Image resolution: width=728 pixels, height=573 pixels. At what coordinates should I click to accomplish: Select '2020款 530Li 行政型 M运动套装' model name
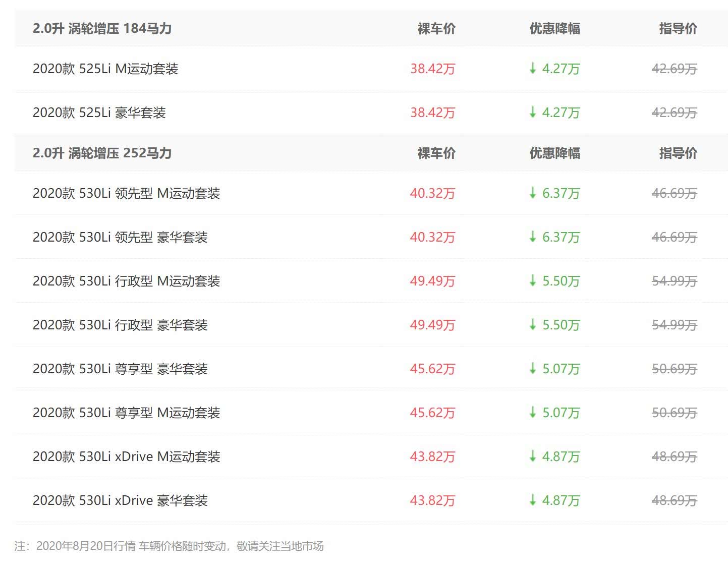pyautogui.click(x=127, y=281)
